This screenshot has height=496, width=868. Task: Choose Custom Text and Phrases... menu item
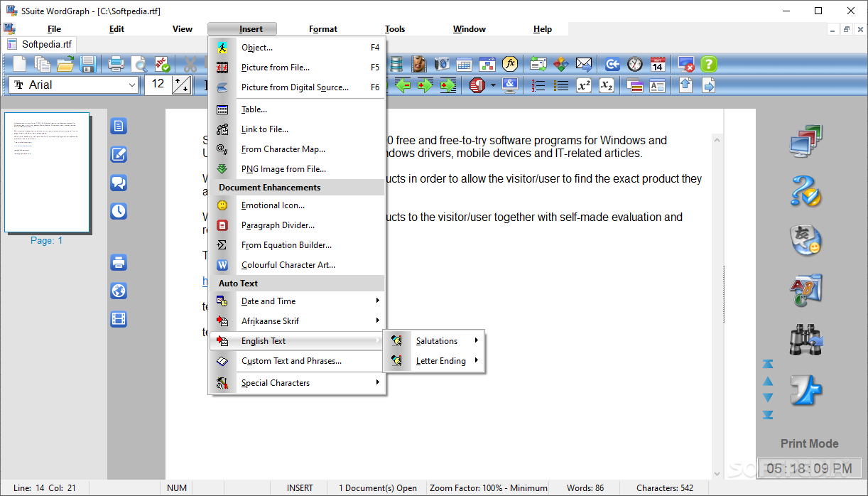pyautogui.click(x=298, y=361)
